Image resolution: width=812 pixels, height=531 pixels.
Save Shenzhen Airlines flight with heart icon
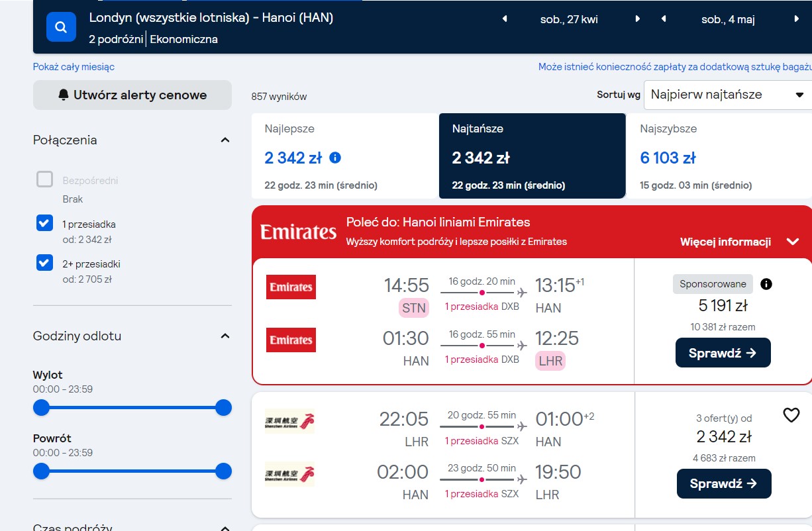tap(791, 415)
